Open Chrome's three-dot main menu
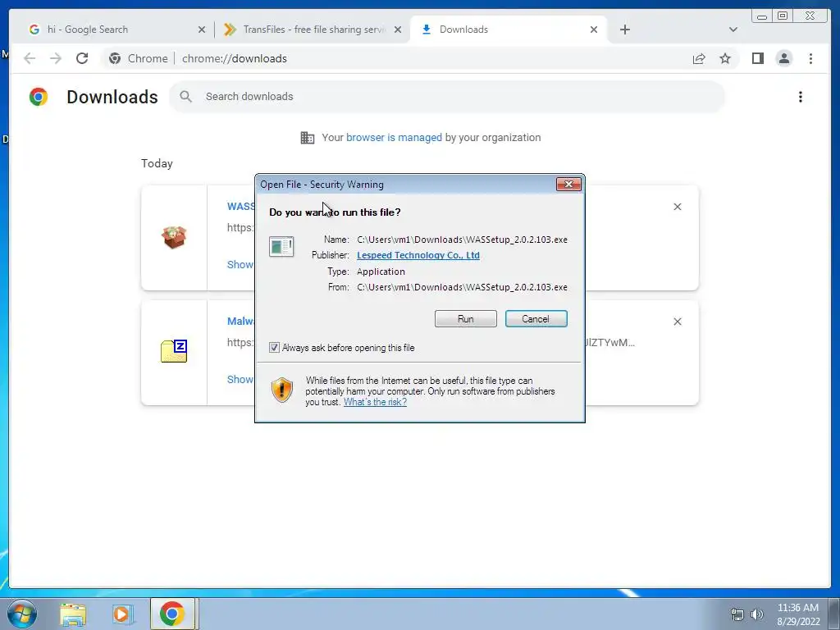This screenshot has width=840, height=630. pos(810,58)
